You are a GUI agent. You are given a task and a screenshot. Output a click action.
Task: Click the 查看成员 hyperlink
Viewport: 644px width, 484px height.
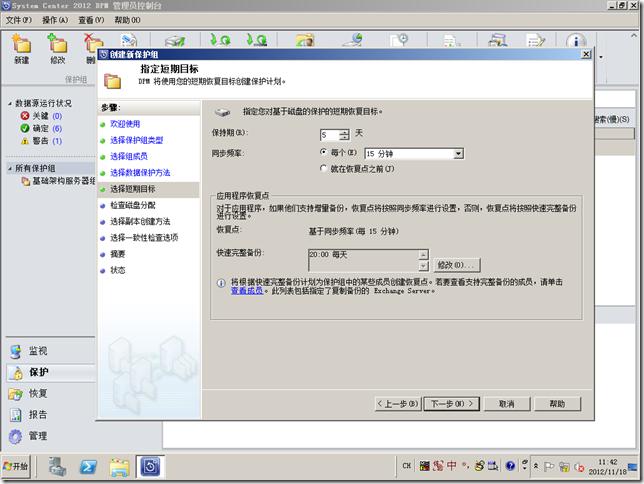[247, 291]
